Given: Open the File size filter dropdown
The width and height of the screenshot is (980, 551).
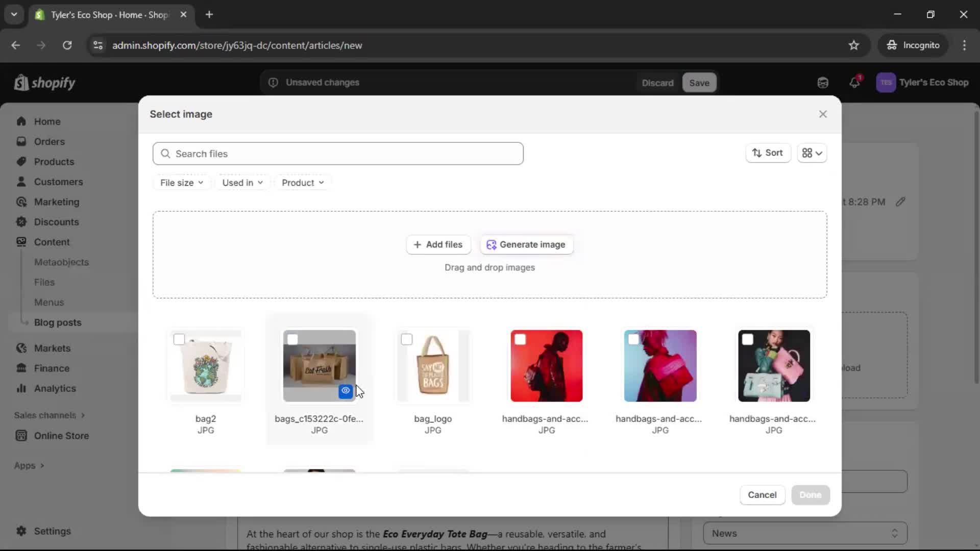Looking at the screenshot, I should pos(181,182).
